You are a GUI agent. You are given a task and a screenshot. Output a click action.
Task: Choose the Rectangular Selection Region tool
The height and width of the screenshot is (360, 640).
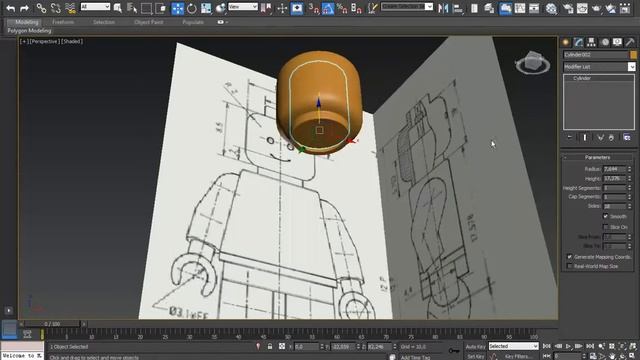(x=146, y=8)
